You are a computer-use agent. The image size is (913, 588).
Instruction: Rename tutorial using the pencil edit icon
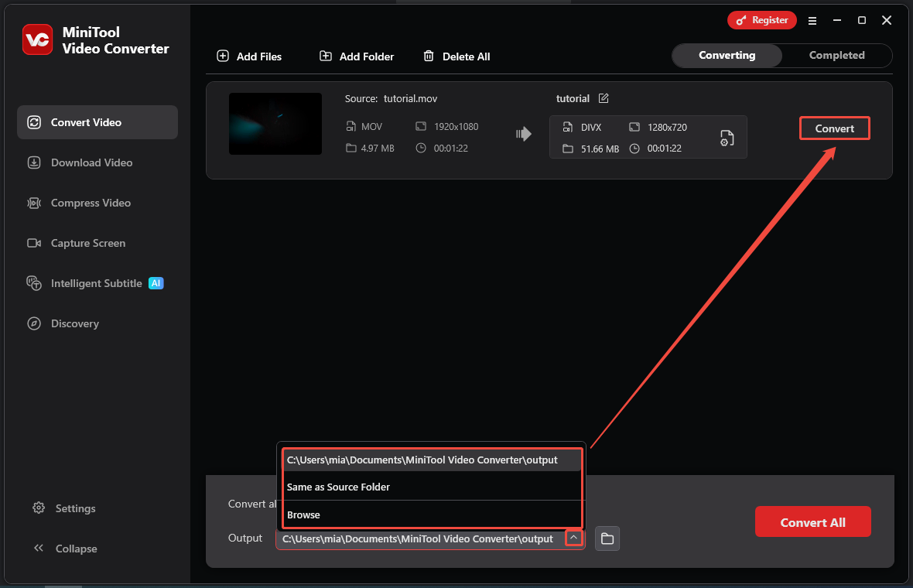[x=603, y=98]
